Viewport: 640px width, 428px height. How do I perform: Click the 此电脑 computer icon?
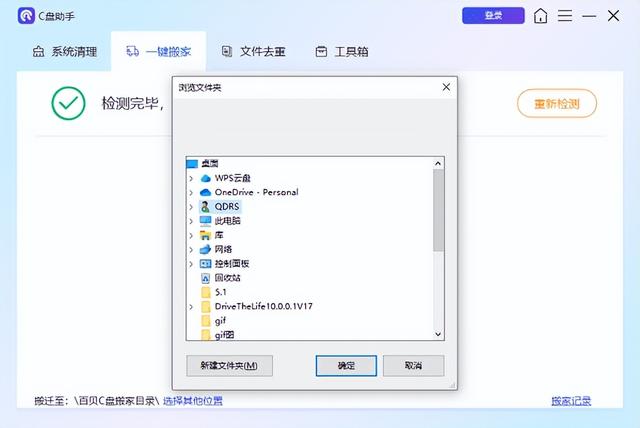point(205,221)
